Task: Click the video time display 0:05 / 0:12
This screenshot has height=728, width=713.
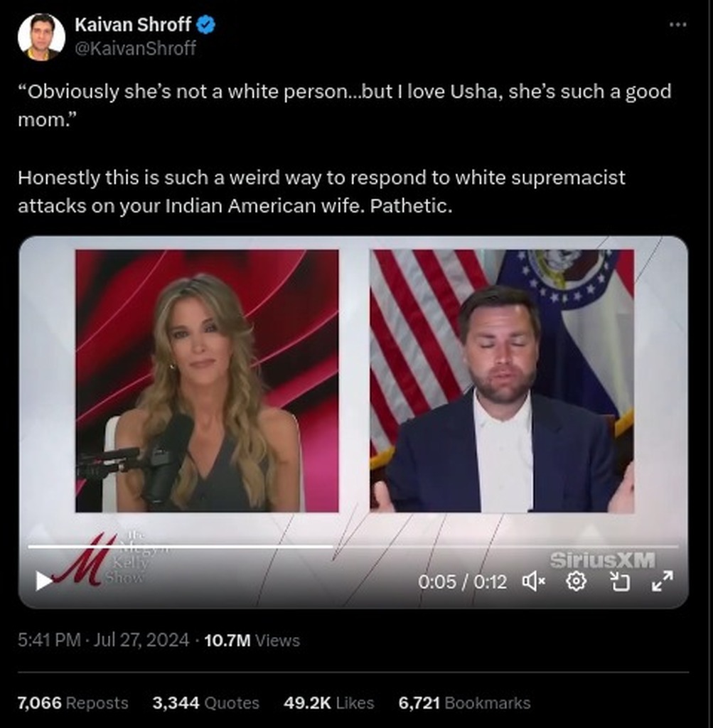Action: (x=462, y=582)
